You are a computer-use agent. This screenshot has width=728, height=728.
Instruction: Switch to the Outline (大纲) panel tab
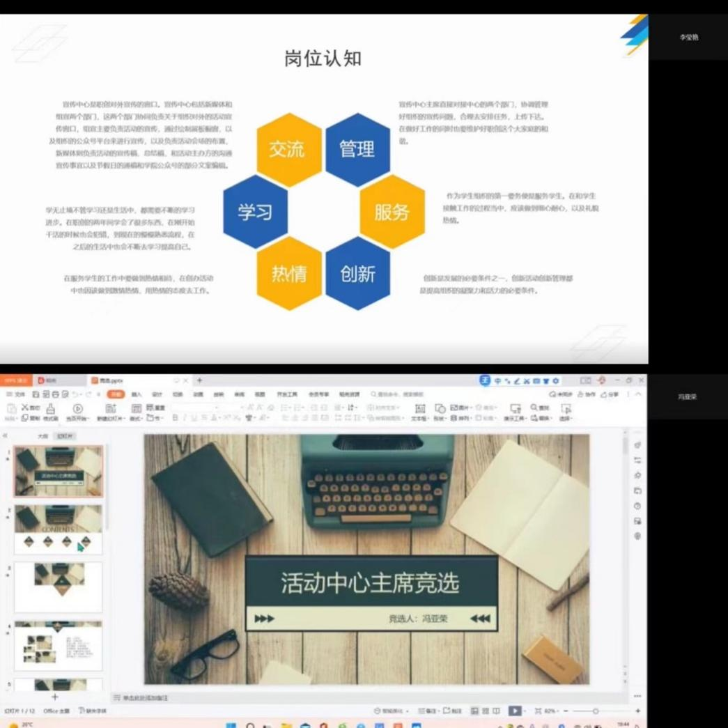[42, 436]
